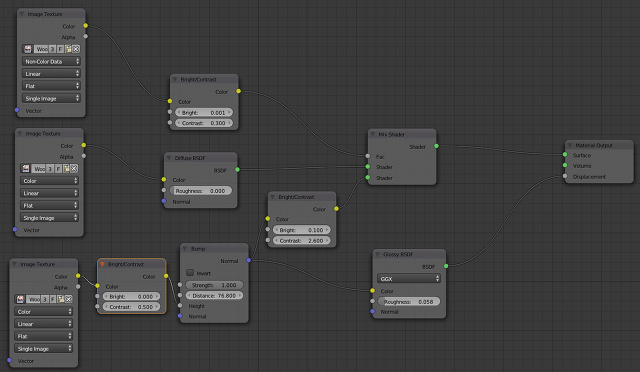640x372 pixels.
Task: Toggle fake user F in texture node feeding Diffuse BSDF
Action: pyautogui.click(x=58, y=169)
